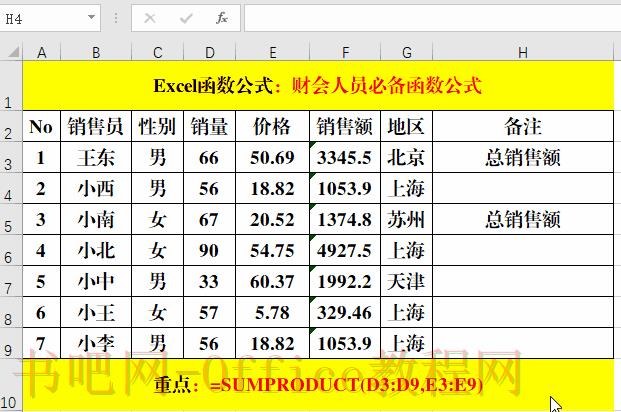Screen dimensions: 621x412
Task: Click the '销售员' header cell
Action: click(96, 126)
